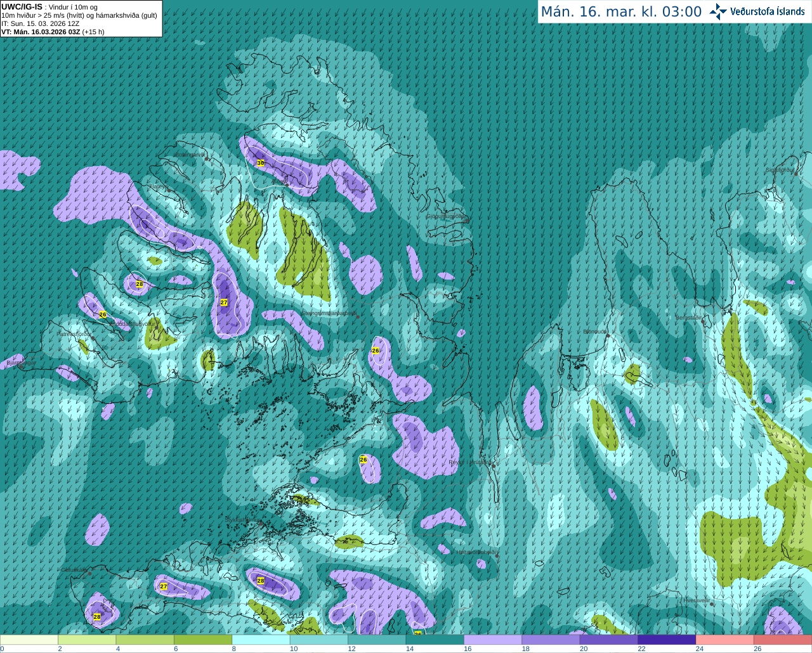This screenshot has width=812, height=653.
Task: Click the 26 gust marker nearest Reykir í Hrútafirði
Action: [x=363, y=460]
